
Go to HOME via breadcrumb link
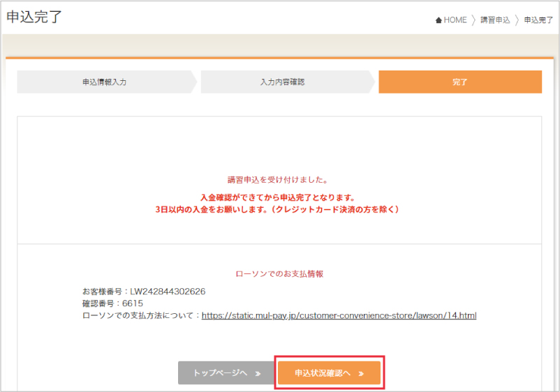(455, 20)
